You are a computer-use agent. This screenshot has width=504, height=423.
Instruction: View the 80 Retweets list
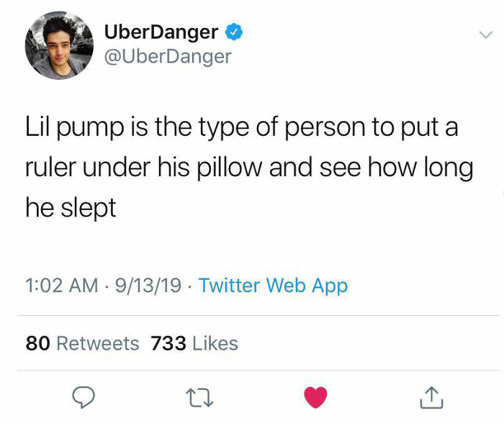82,343
